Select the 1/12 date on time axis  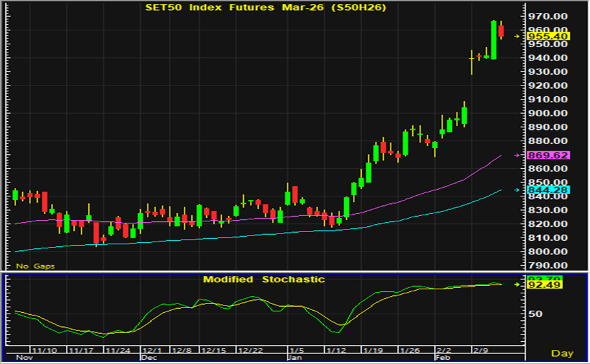pyautogui.click(x=335, y=351)
